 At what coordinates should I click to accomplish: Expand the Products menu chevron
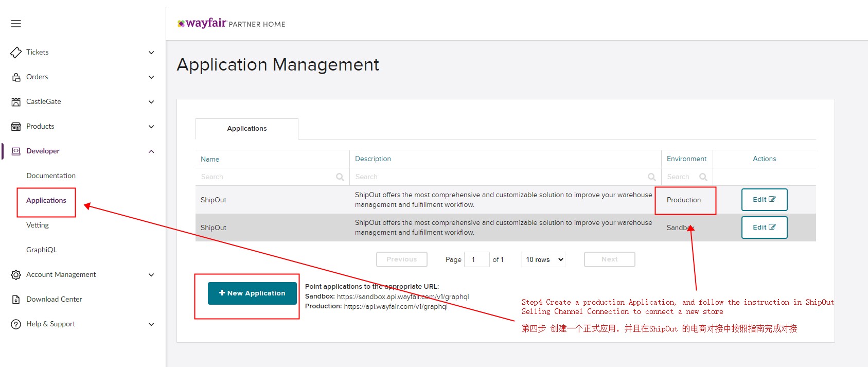point(151,127)
